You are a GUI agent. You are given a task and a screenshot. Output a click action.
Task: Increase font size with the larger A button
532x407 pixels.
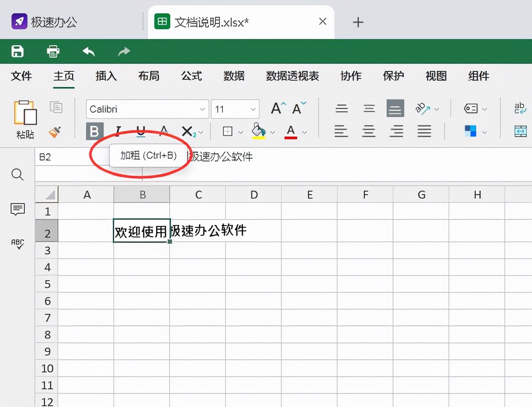click(276, 108)
